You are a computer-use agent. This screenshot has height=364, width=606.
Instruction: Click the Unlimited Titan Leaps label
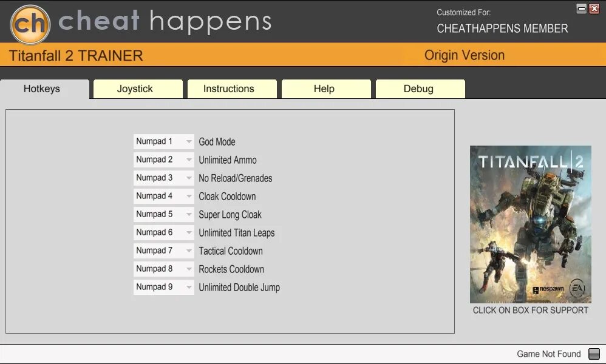click(x=237, y=233)
